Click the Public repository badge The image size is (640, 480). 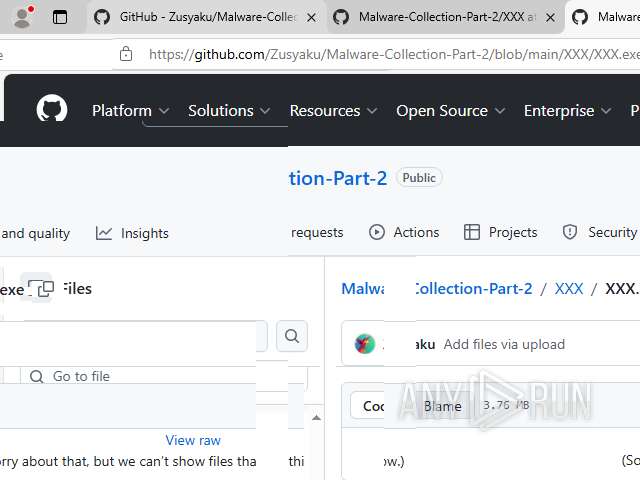coord(419,178)
